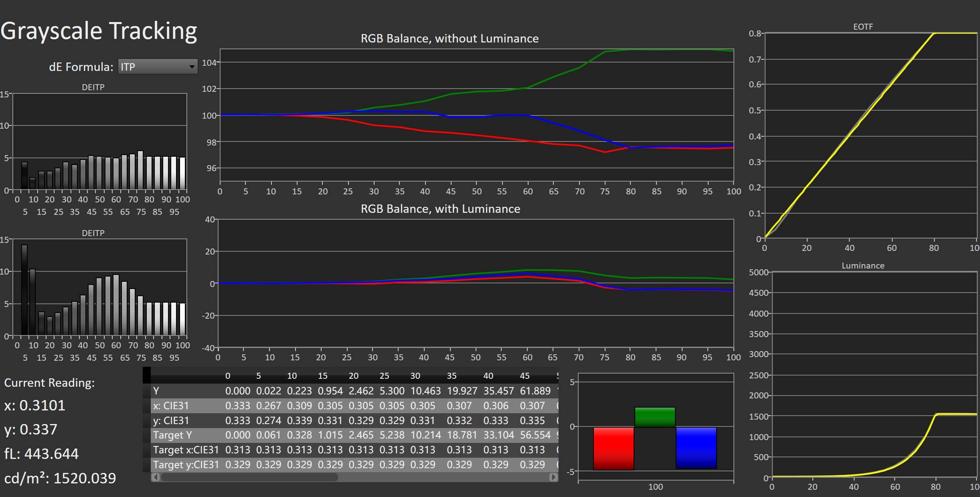Select the x: CIE31 row header

tap(171, 406)
